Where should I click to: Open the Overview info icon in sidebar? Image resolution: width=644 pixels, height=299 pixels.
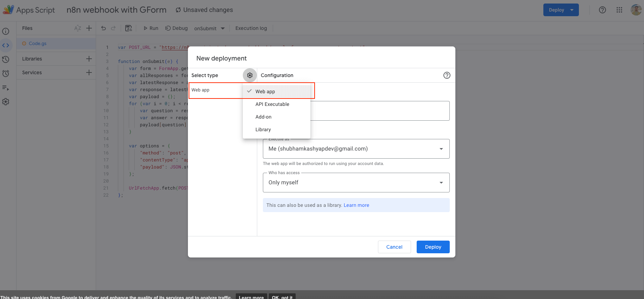(x=6, y=31)
